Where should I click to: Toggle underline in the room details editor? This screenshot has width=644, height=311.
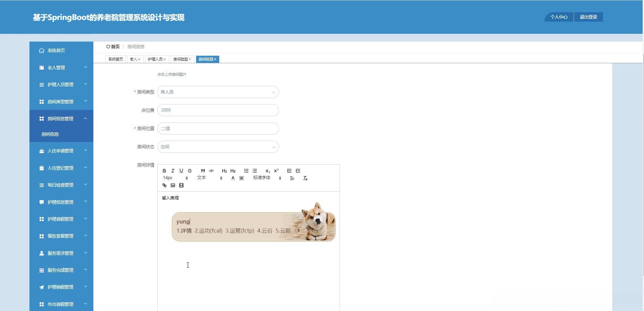(x=181, y=171)
